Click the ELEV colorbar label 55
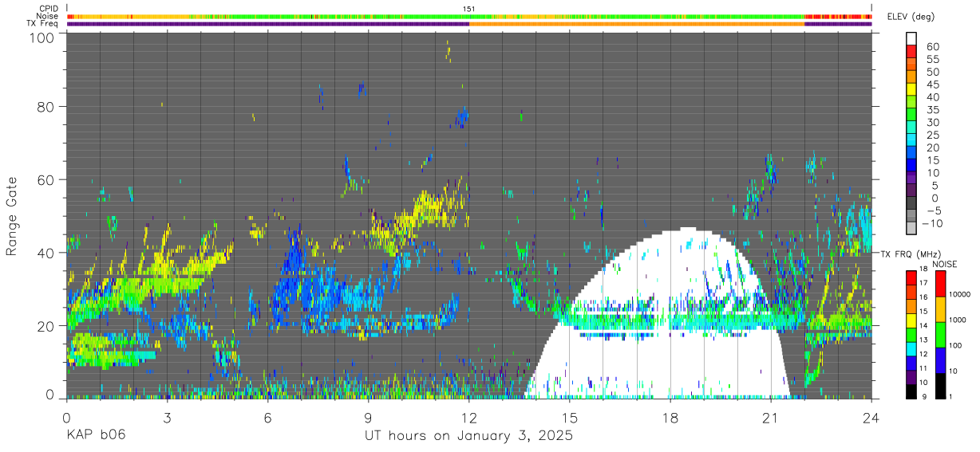The width and height of the screenshot is (980, 452). [932, 60]
